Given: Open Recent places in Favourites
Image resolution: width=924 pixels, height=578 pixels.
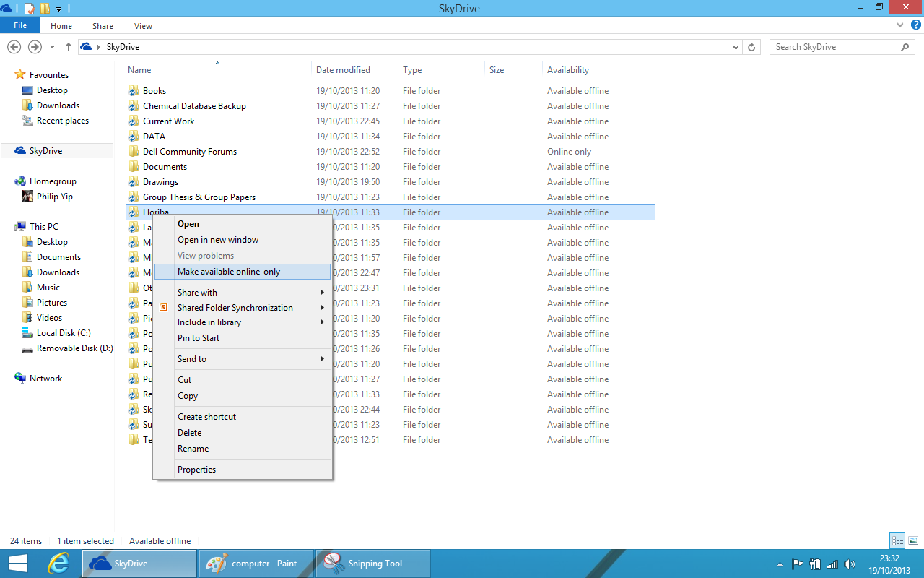Looking at the screenshot, I should (x=62, y=121).
